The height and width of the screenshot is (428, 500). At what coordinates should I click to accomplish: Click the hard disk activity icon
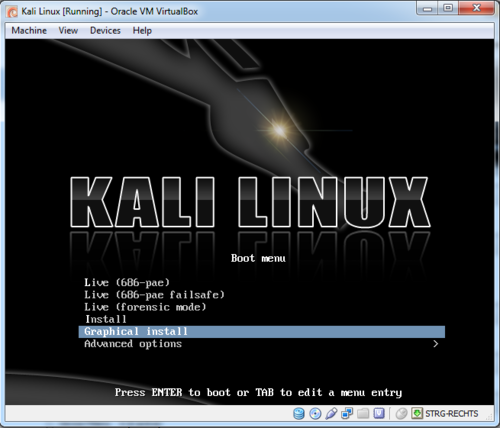(x=299, y=413)
